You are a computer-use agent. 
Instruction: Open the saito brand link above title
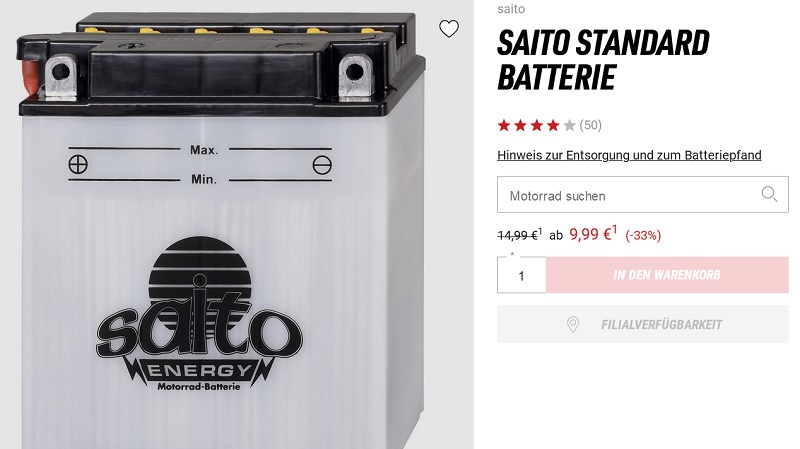click(511, 9)
